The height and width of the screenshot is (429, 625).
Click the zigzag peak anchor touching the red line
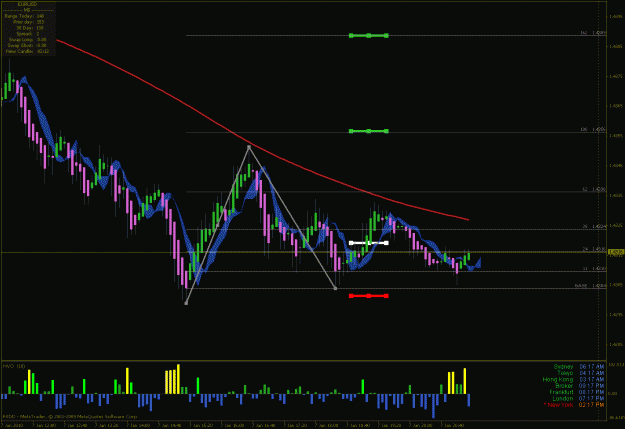click(249, 147)
